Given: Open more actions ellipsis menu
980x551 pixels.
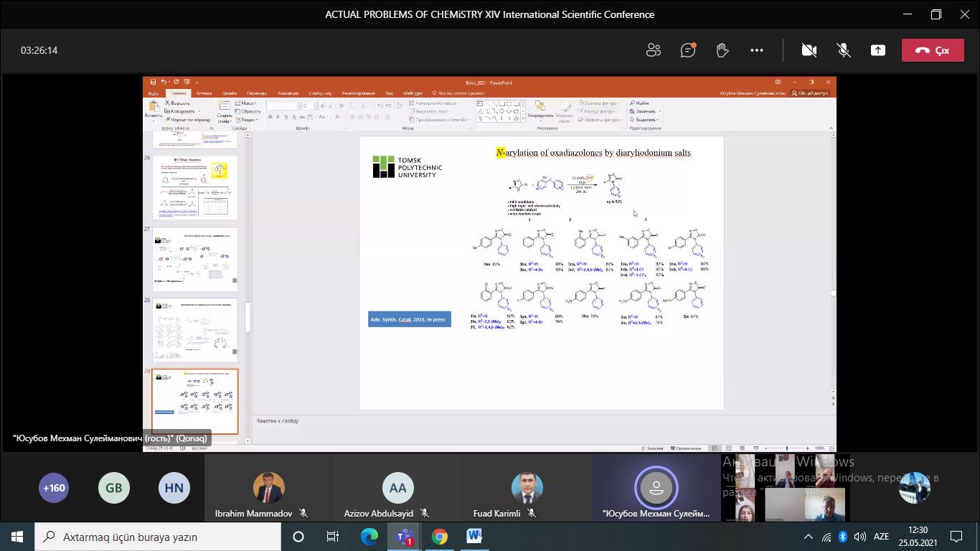Looking at the screenshot, I should (x=757, y=50).
